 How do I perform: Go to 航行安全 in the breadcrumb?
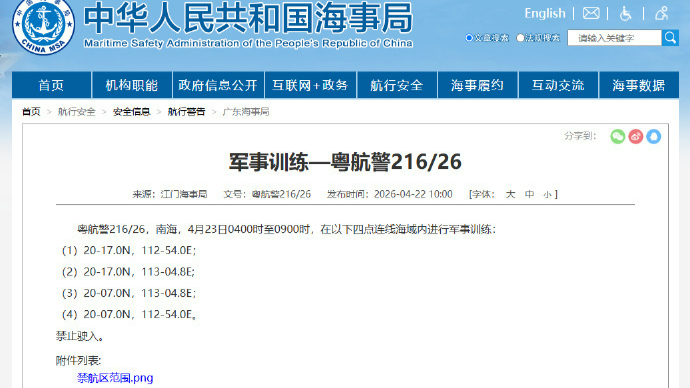(x=77, y=112)
